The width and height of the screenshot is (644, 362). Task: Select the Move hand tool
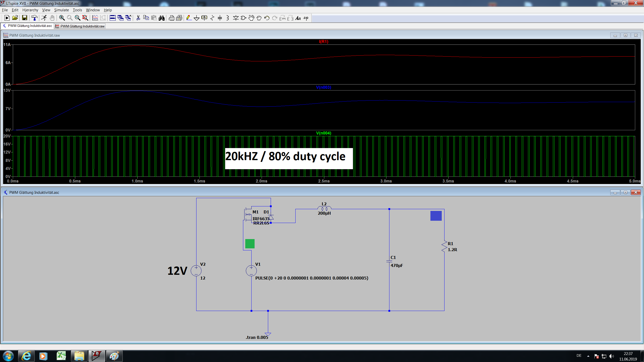(251, 18)
